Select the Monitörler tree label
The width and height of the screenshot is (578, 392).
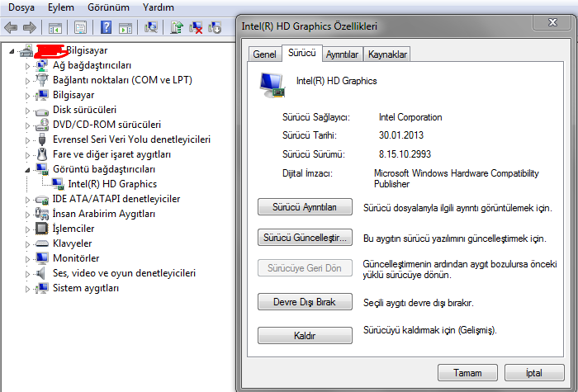[76, 258]
